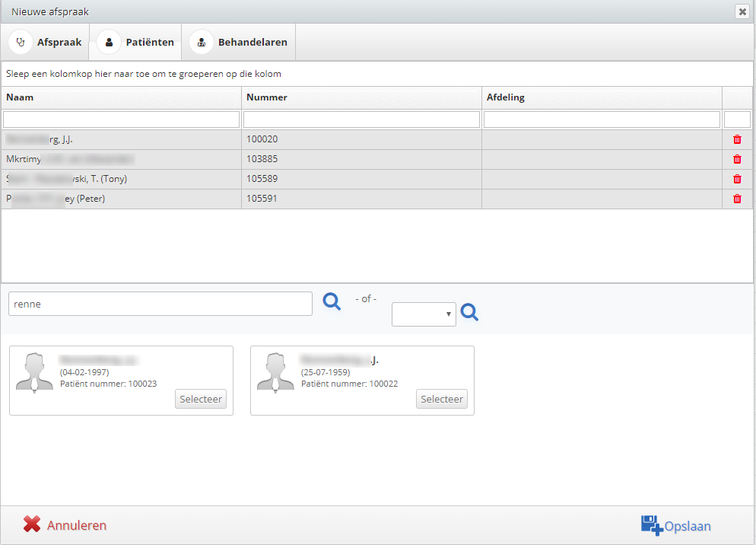The image size is (756, 545).
Task: Click the 'Nieuwe afspraak' dialog title
Action: (50, 11)
